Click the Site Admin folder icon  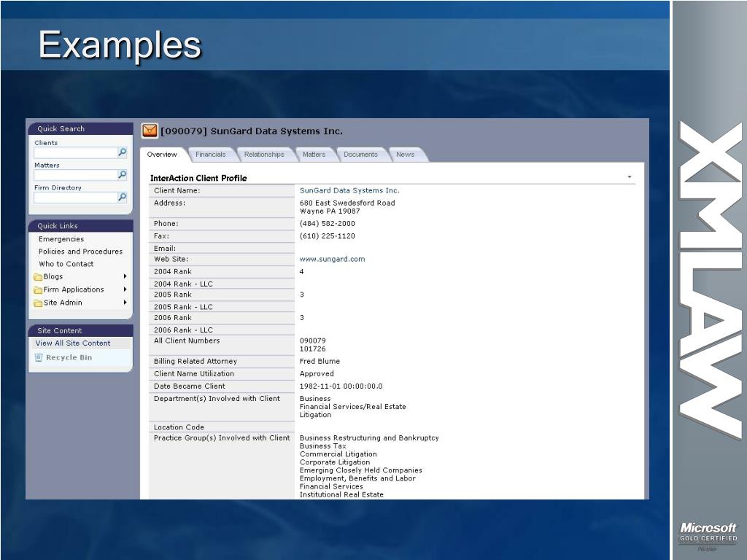coord(38,303)
